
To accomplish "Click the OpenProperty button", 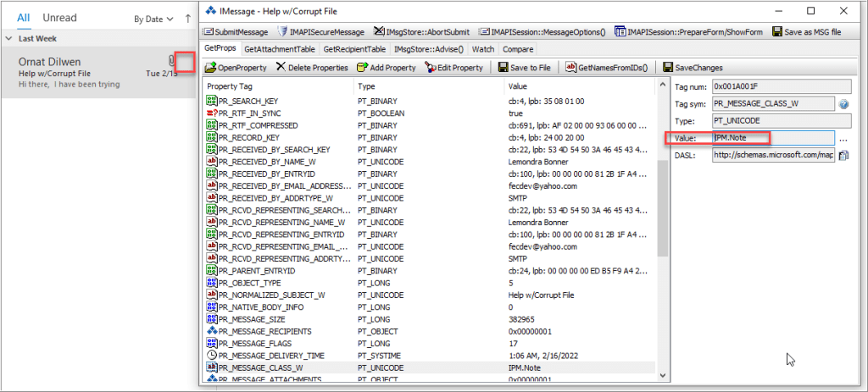I will [x=236, y=68].
